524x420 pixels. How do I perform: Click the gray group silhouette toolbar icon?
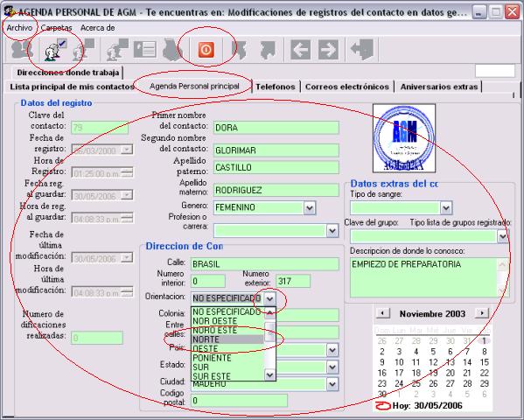(173, 50)
